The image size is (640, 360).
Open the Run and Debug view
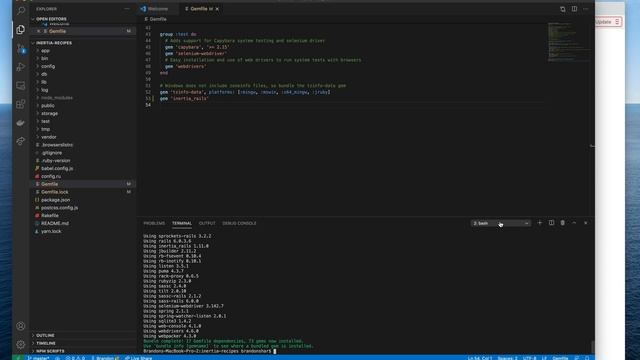coord(21,67)
